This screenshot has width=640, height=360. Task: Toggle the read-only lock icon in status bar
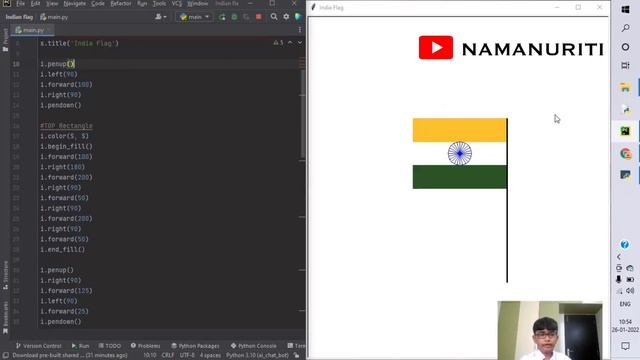tap(297, 356)
